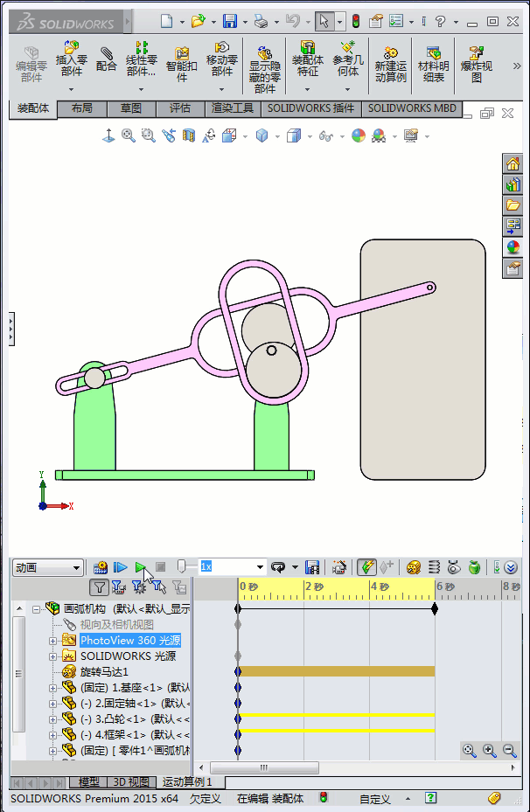Viewport: 530px width, 812px height.
Task: Click the Section View icon
Action: coord(189,135)
